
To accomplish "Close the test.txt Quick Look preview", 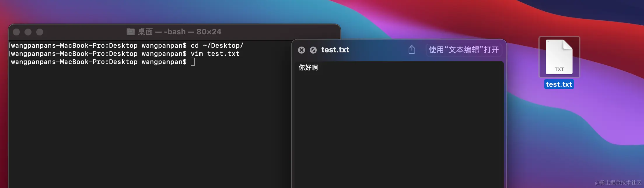I will (302, 50).
